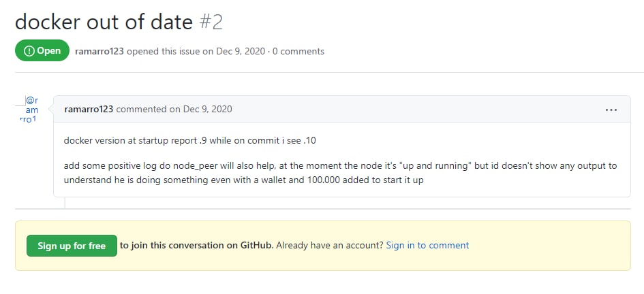Click the comment timestamp Dec 9, 2020
The height and width of the screenshot is (294, 644).
(x=207, y=109)
